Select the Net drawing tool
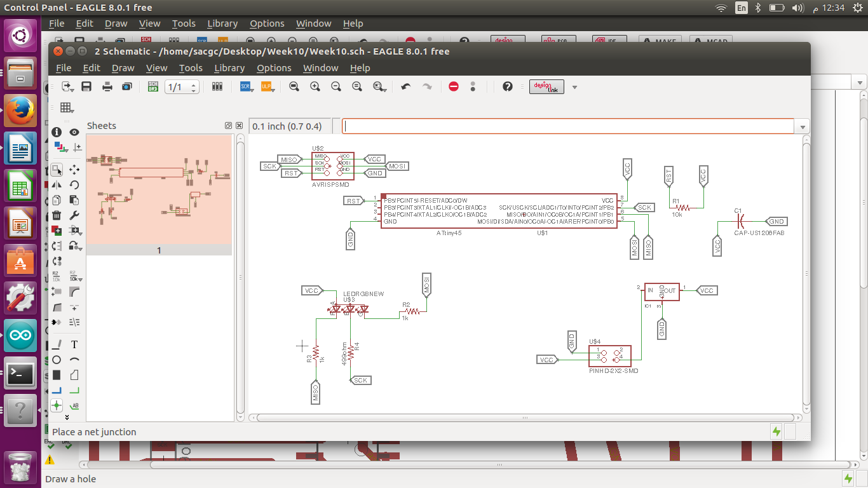 tap(74, 390)
